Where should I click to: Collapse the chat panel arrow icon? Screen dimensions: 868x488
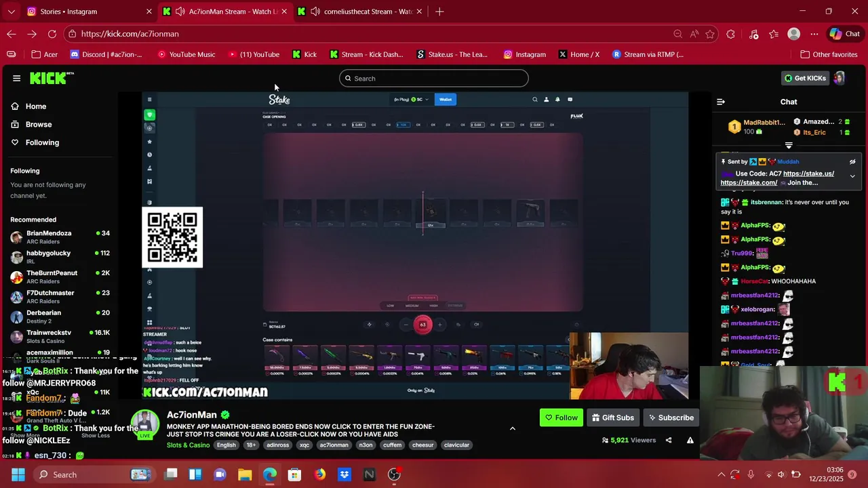(x=721, y=102)
